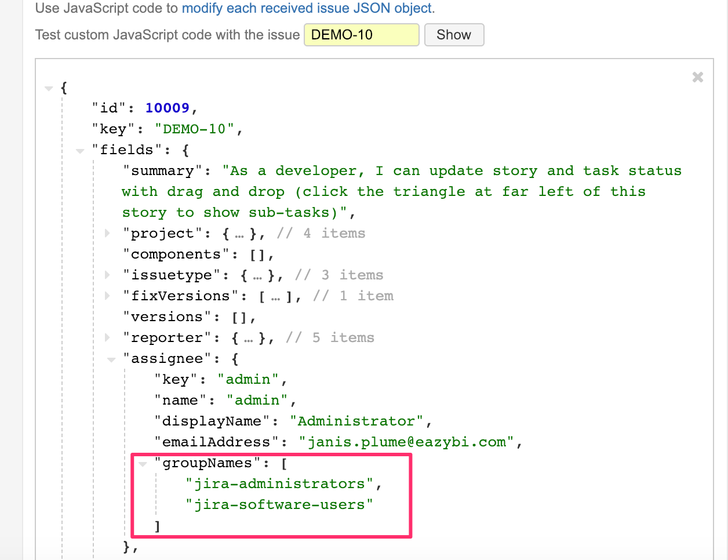The image size is (728, 560).
Task: Click the ellipsis inside the fixVersions brackets
Action: pyautogui.click(x=275, y=297)
